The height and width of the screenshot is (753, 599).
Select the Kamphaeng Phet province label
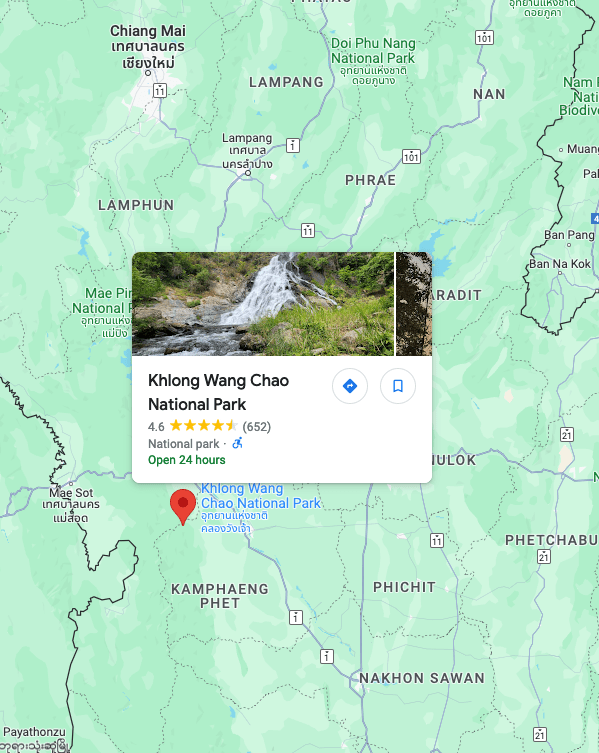220,596
